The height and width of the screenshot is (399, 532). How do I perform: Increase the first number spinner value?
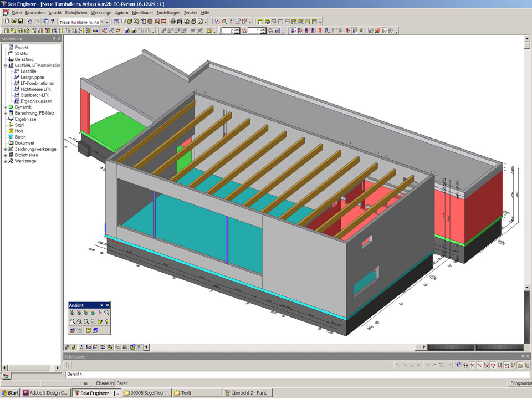click(237, 29)
